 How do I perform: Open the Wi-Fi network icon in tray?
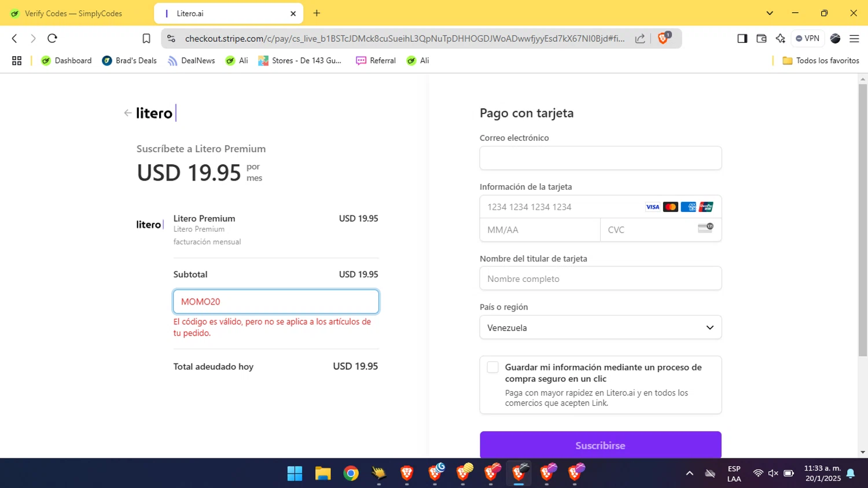pos(758,474)
